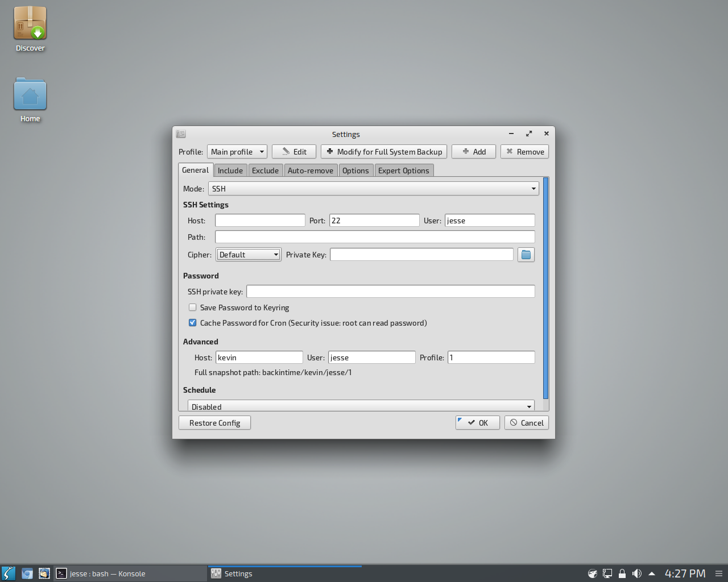The width and height of the screenshot is (728, 582).
Task: Switch to the Exclude tab
Action: tap(266, 171)
